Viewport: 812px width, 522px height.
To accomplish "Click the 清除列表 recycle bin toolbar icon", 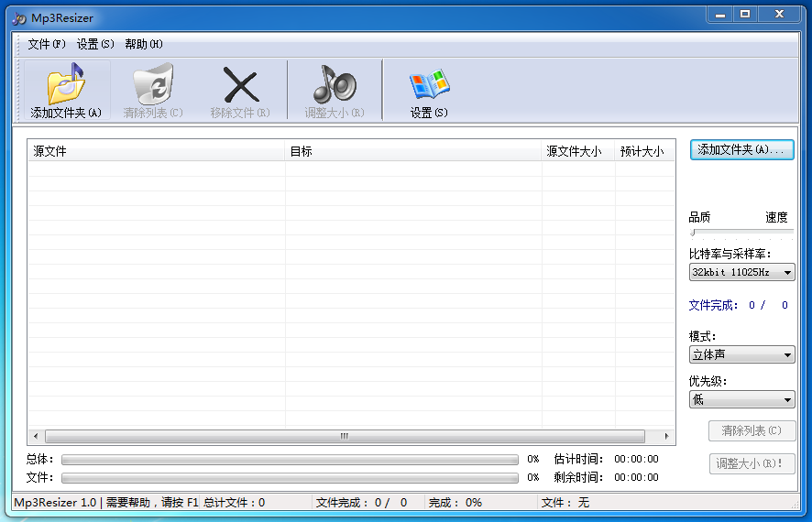I will point(153,84).
